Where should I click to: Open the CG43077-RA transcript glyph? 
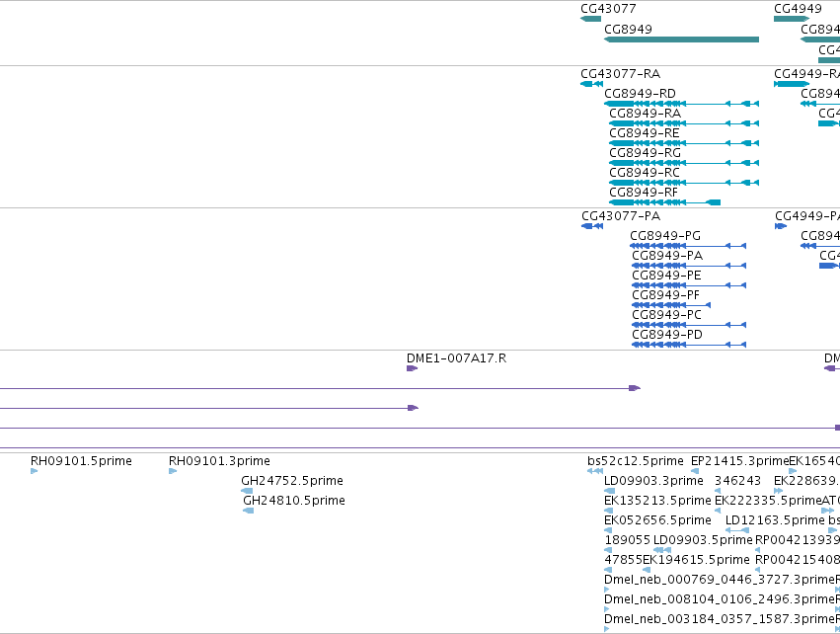(592, 84)
